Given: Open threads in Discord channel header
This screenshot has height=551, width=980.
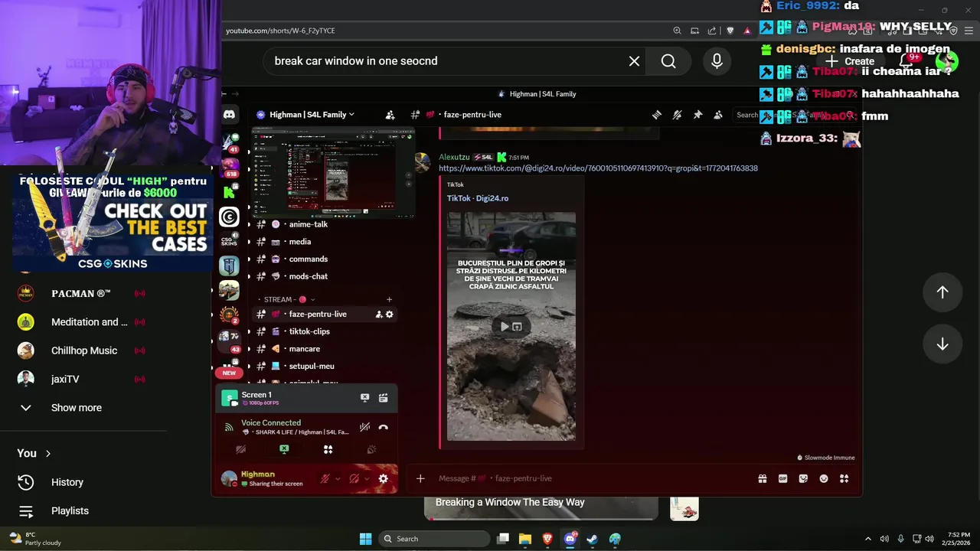Looking at the screenshot, I should tap(657, 115).
